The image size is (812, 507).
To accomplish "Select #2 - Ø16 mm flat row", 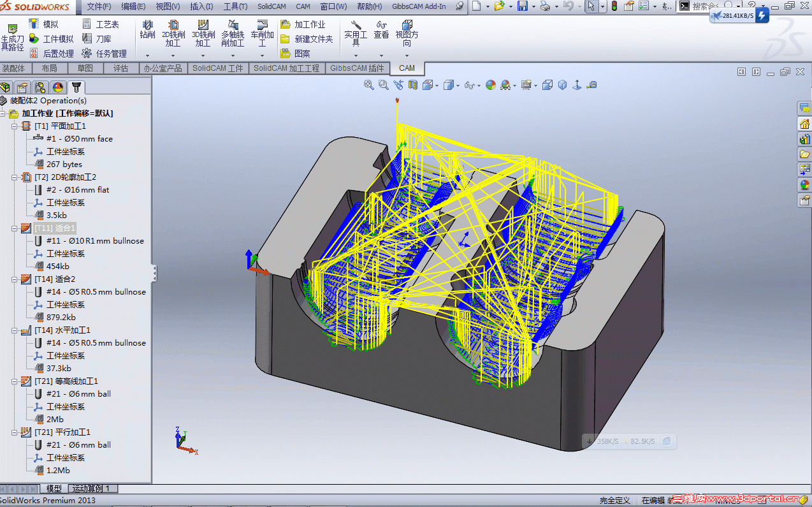I will pos(71,190).
